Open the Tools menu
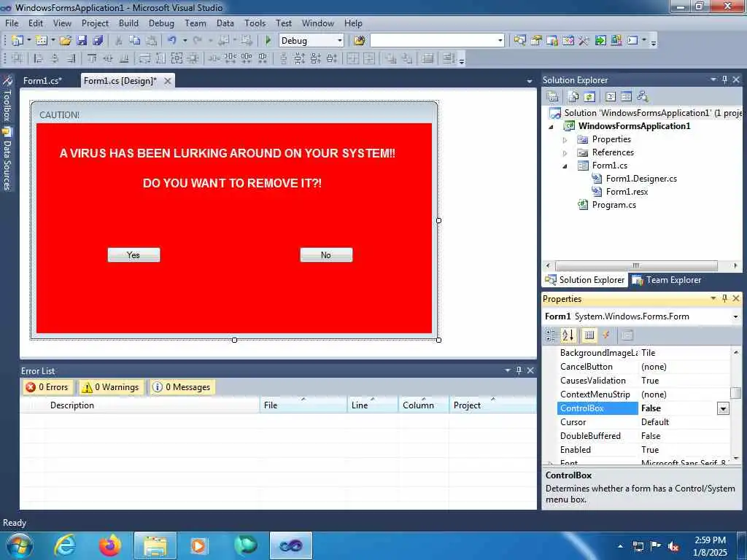Viewport: 747px width, 560px height. click(x=255, y=23)
